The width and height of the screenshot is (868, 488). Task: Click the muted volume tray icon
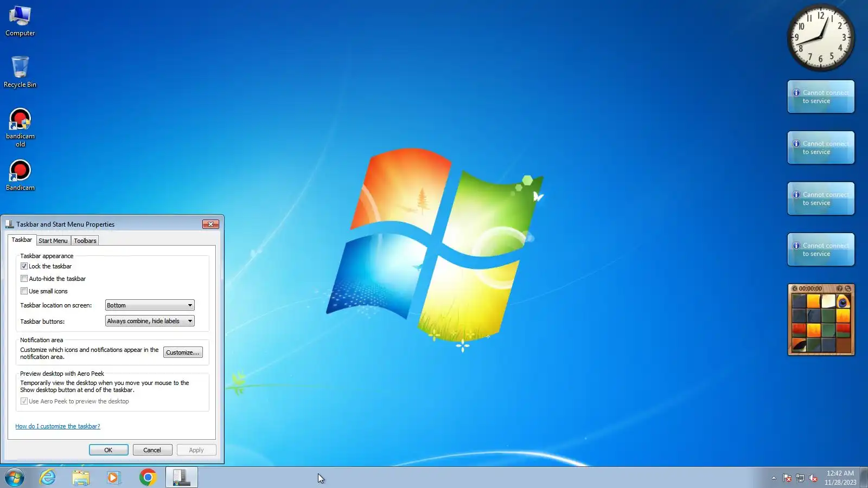[x=813, y=478]
